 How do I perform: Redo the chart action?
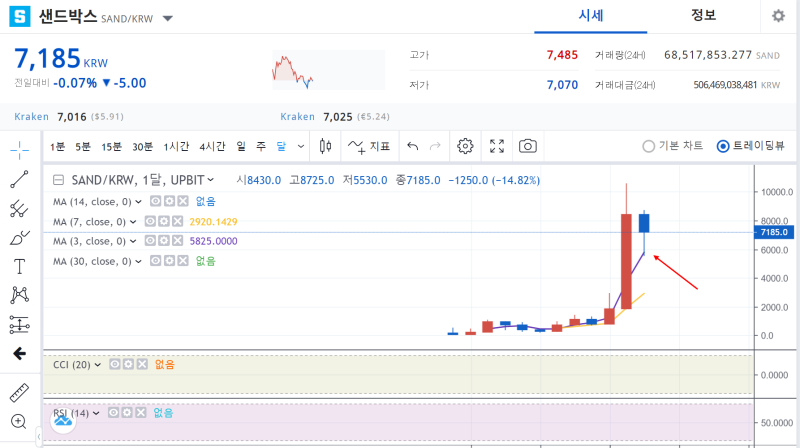435,146
